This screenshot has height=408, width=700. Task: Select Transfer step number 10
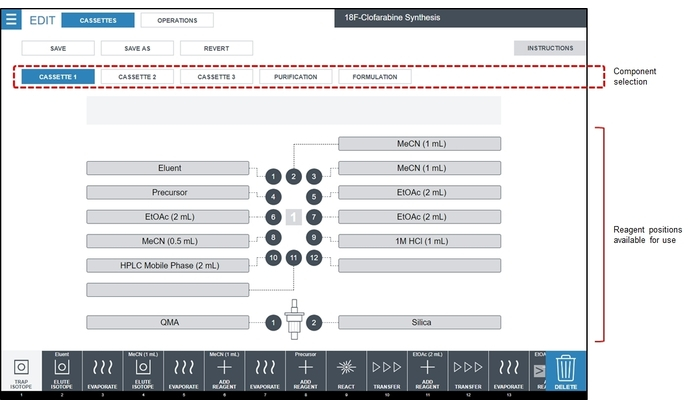[387, 373]
